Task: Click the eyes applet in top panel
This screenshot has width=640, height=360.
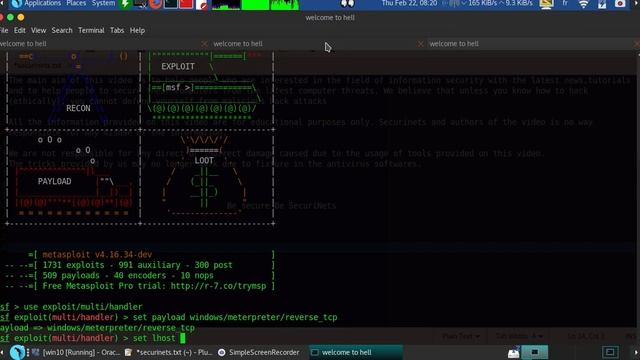Action: (347, 4)
